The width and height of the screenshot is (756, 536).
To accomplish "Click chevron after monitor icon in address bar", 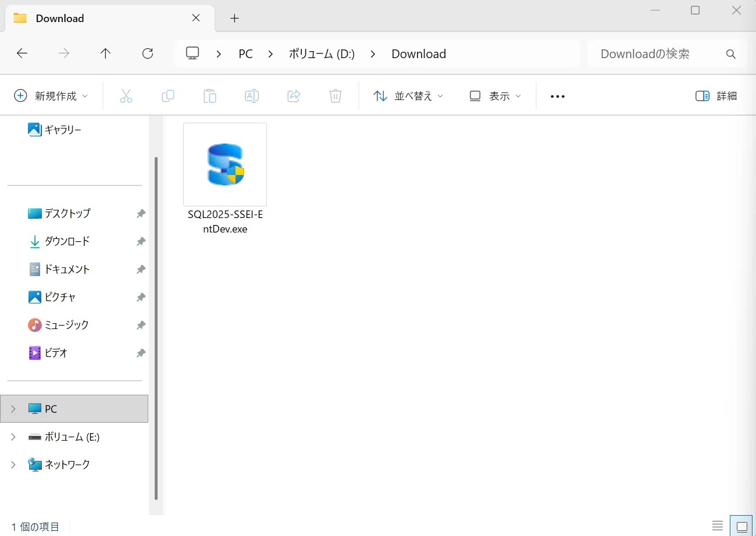I will tap(219, 54).
